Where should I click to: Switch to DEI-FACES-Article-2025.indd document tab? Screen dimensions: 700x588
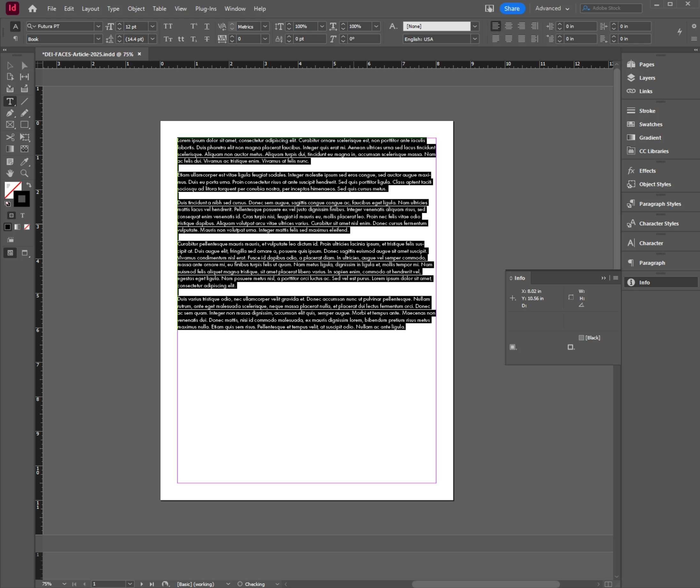click(x=88, y=54)
